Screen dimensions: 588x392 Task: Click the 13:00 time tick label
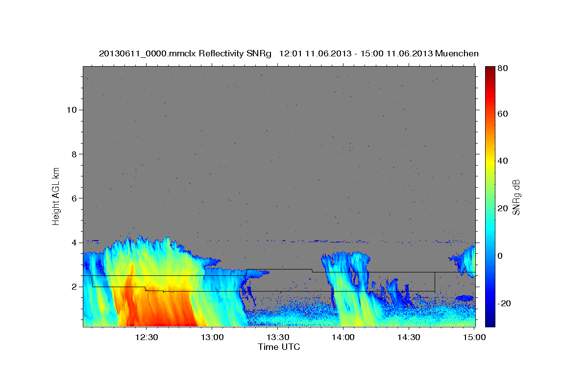click(x=212, y=338)
